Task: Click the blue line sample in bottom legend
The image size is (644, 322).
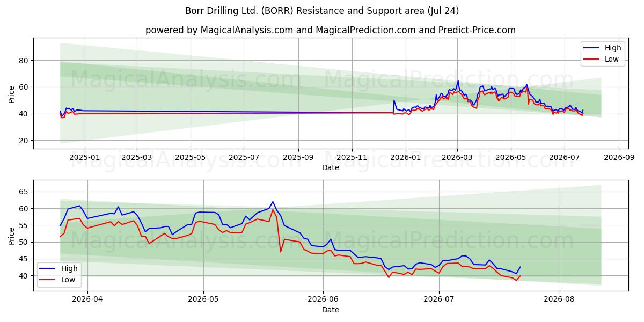Action: click(x=48, y=269)
